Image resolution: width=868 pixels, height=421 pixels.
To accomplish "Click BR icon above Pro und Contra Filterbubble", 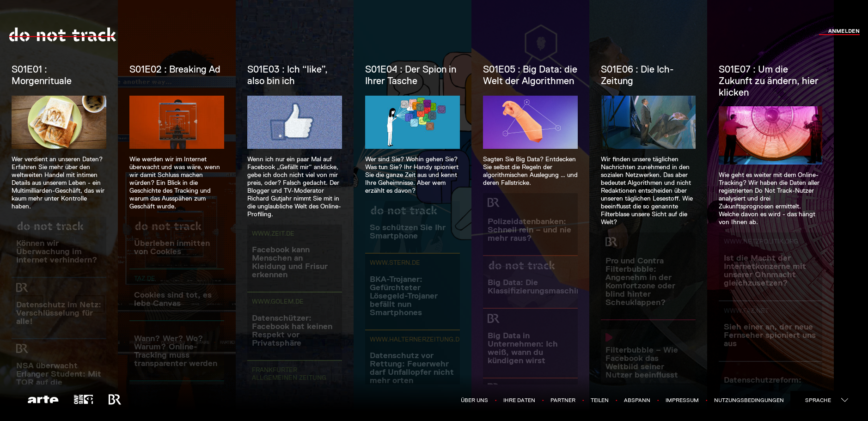I will click(611, 242).
